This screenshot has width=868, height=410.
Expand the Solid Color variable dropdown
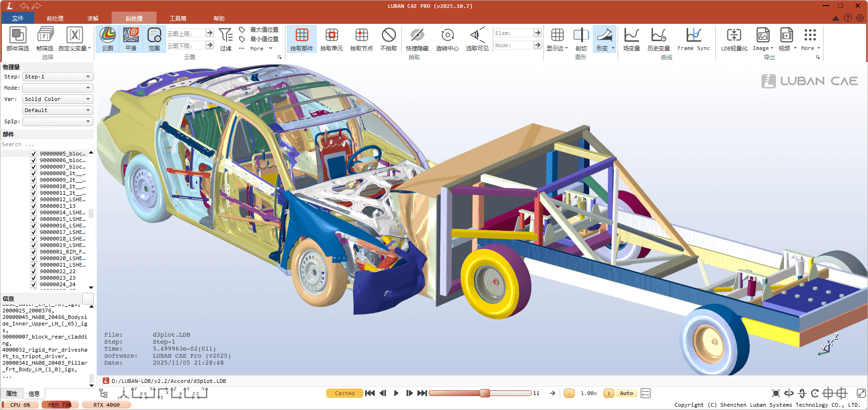click(x=57, y=99)
